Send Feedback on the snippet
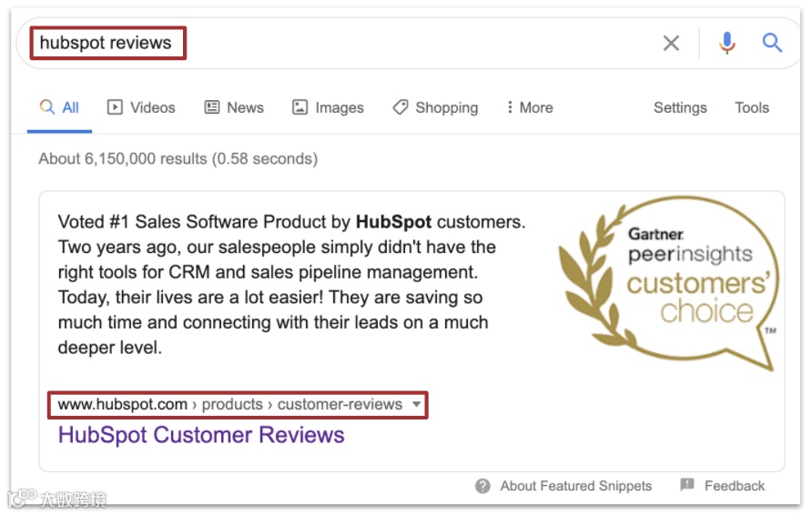The height and width of the screenshot is (515, 812). 735,486
